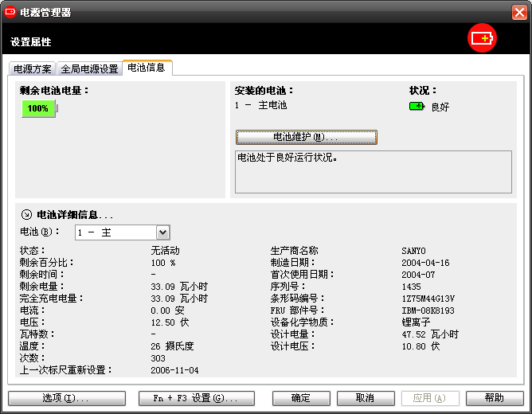Collapse the 电池详细信息 section arrow

click(x=26, y=215)
